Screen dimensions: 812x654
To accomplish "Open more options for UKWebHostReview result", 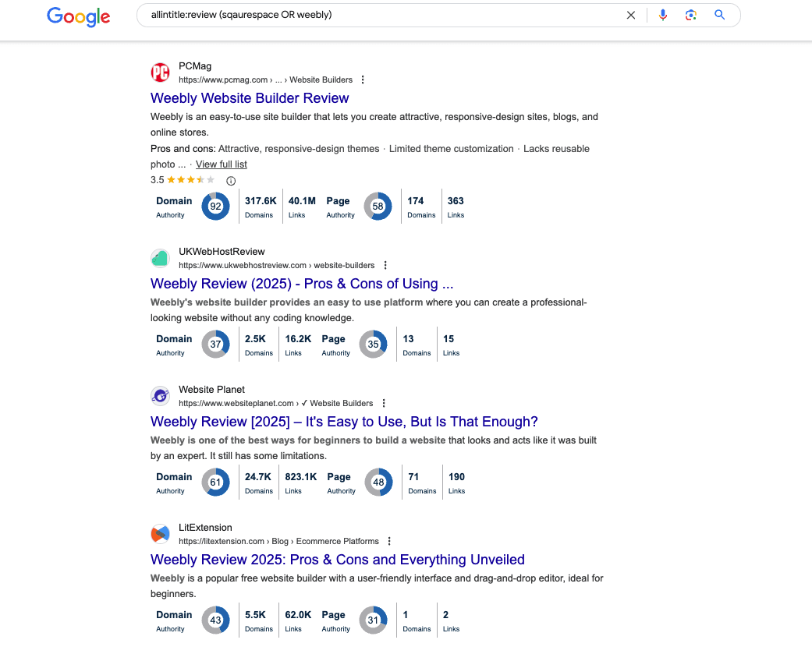I will 385,265.
